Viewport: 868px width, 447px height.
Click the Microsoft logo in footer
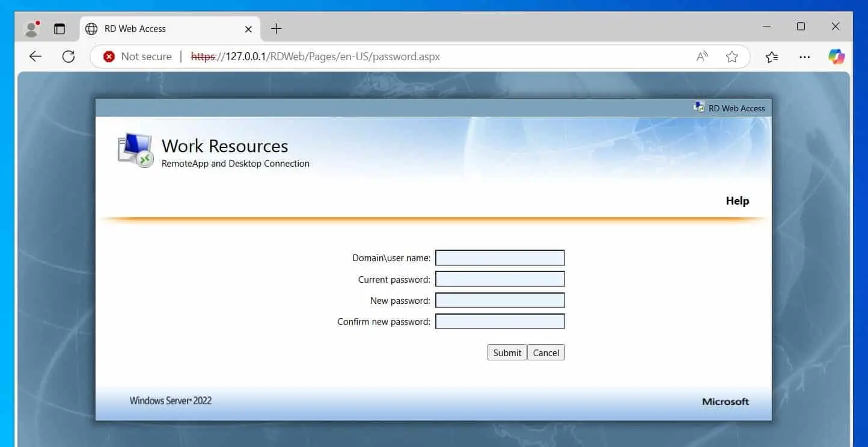coord(726,402)
